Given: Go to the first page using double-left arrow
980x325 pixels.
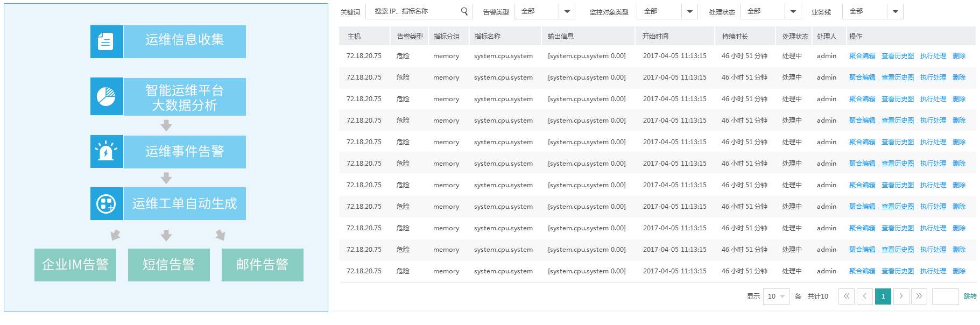Looking at the screenshot, I should [846, 296].
